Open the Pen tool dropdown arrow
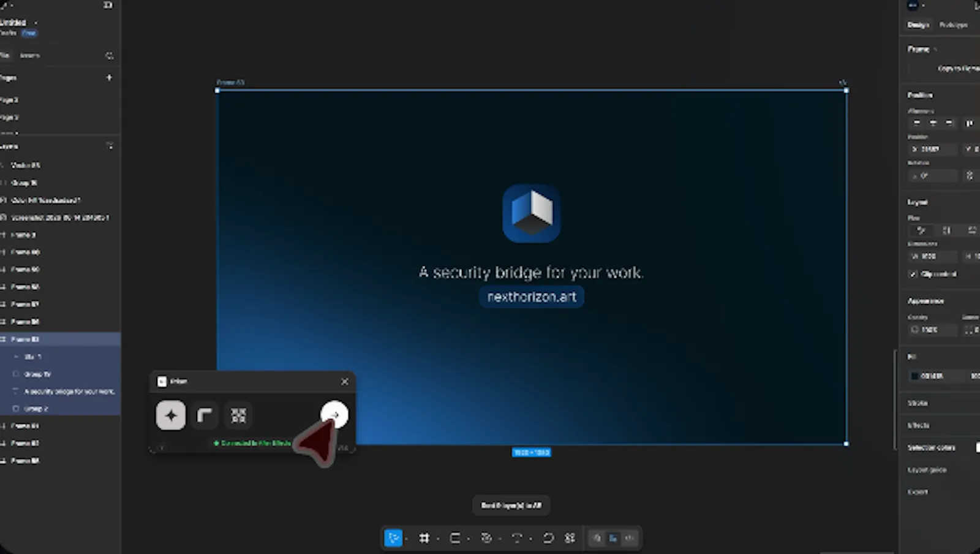Image resolution: width=980 pixels, height=554 pixels. click(500, 539)
